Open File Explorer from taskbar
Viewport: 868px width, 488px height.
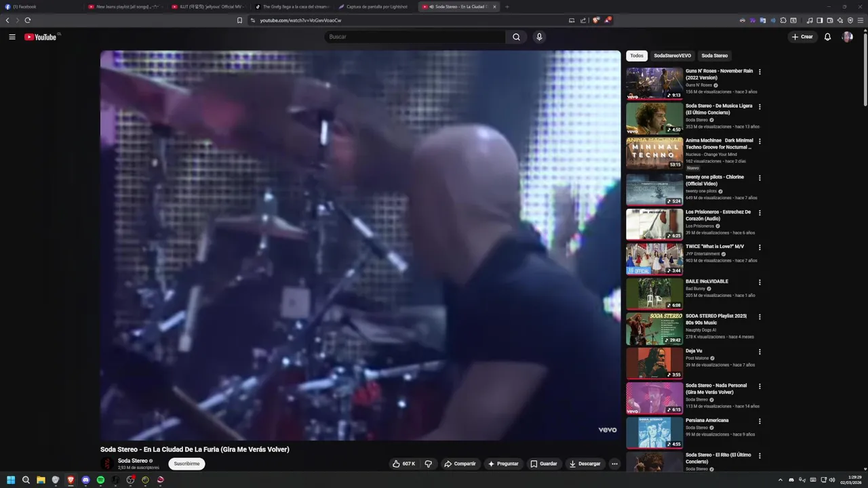41,480
